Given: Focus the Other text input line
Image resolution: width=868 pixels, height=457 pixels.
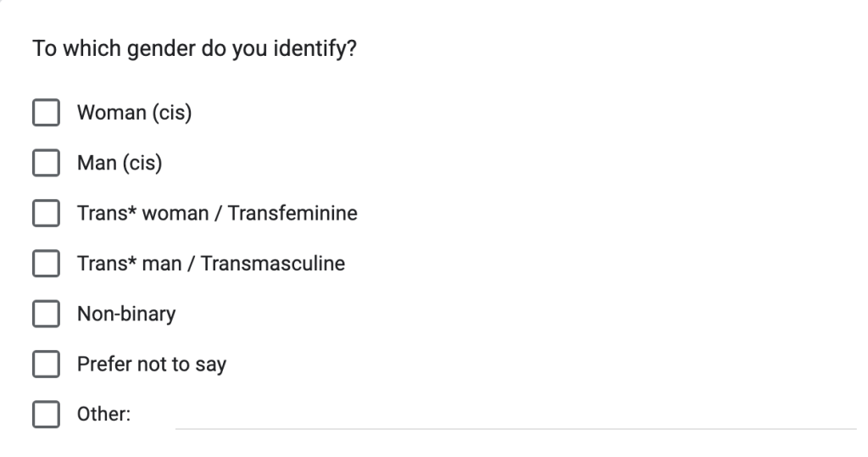Looking at the screenshot, I should click(515, 415).
